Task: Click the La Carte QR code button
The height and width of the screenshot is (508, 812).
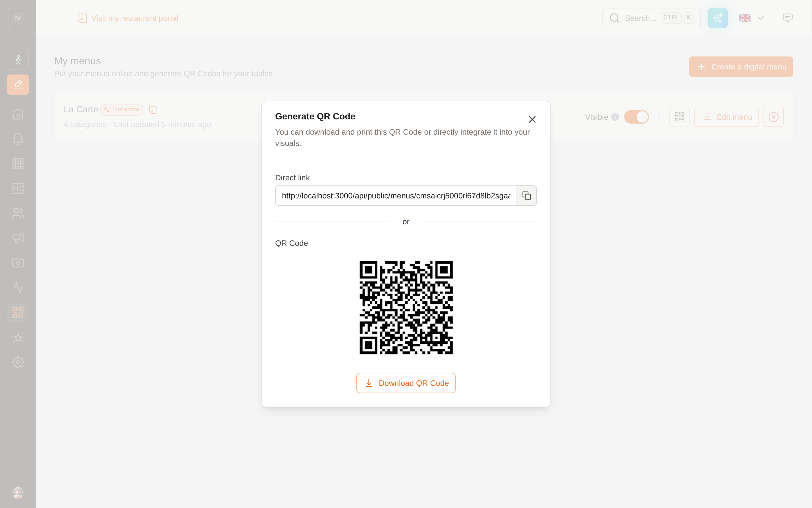Action: click(679, 117)
